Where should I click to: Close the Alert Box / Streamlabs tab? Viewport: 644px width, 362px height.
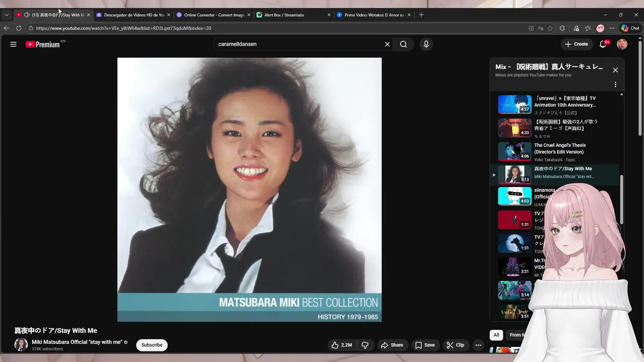tap(329, 15)
